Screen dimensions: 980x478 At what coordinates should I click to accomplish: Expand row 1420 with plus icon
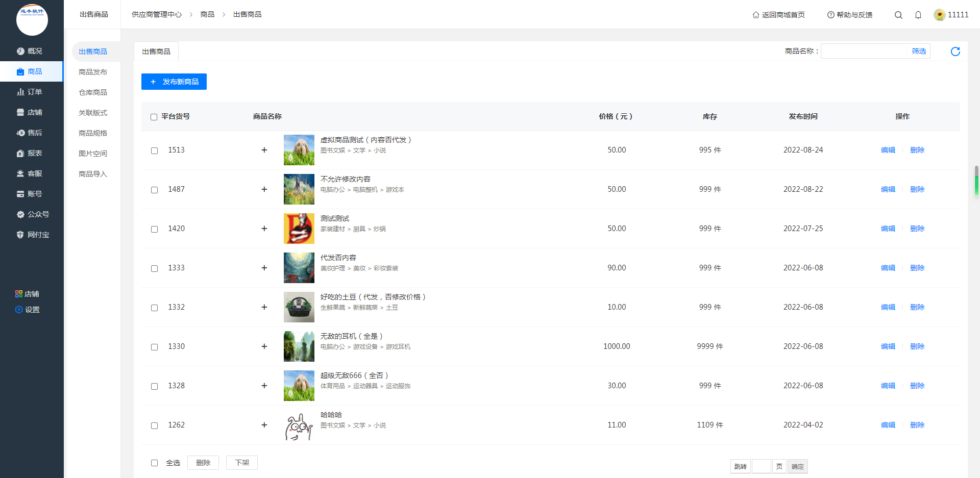click(264, 229)
